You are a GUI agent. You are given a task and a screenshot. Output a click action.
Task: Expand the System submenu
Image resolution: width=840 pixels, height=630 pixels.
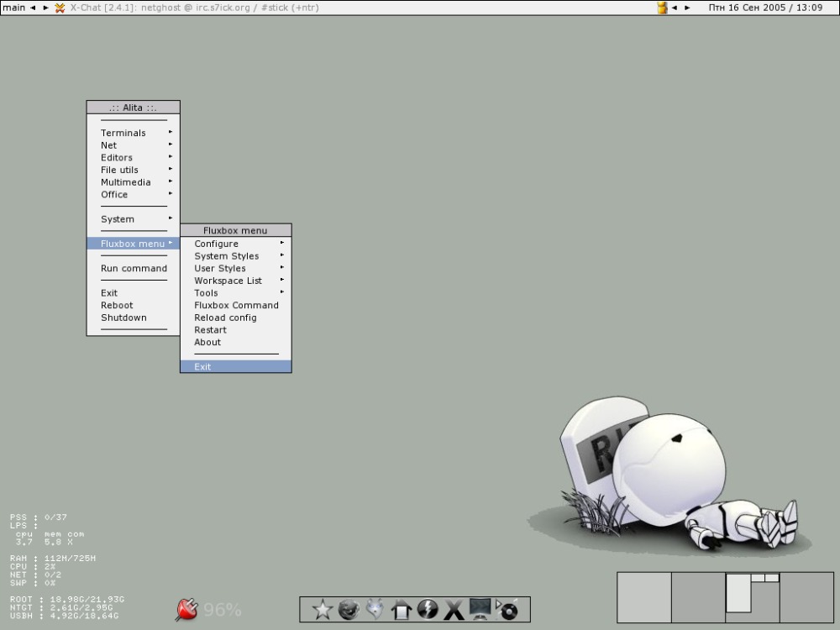pos(134,218)
